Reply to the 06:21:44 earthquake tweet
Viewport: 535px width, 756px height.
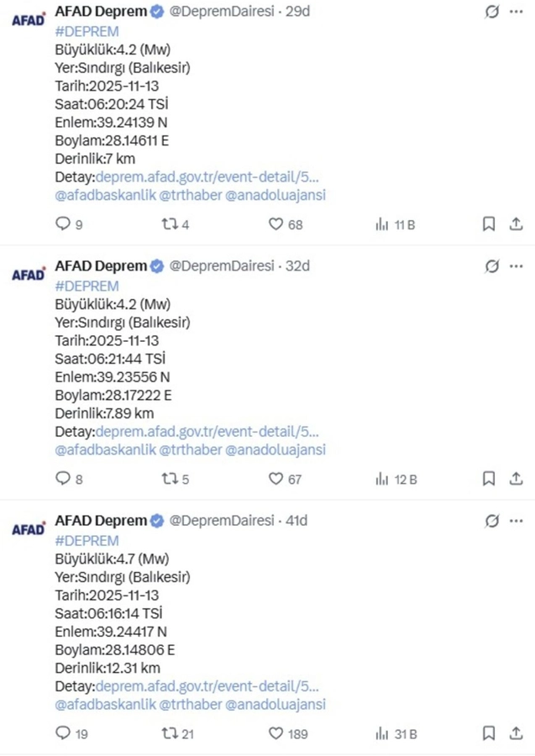coord(63,479)
